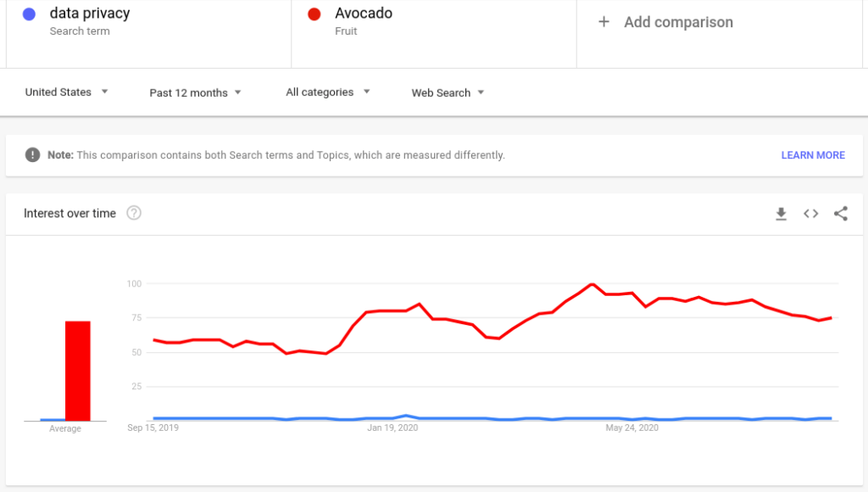This screenshot has width=868, height=492.
Task: Click the red Avocado color dot
Action: (314, 14)
